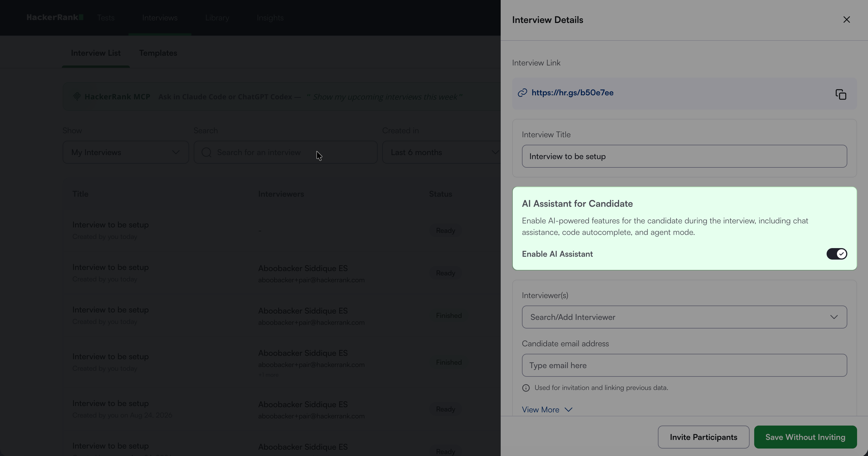Click the Title column header
Viewport: 868px width, 456px height.
click(x=80, y=194)
